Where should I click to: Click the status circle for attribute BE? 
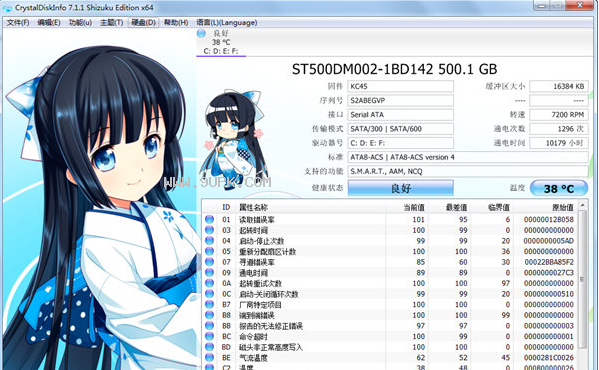pyautogui.click(x=209, y=357)
